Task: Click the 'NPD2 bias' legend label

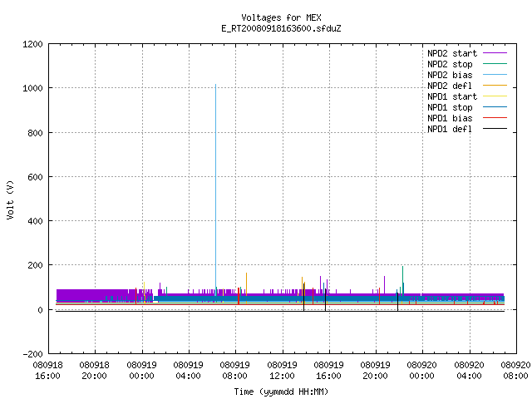Action: coord(450,75)
